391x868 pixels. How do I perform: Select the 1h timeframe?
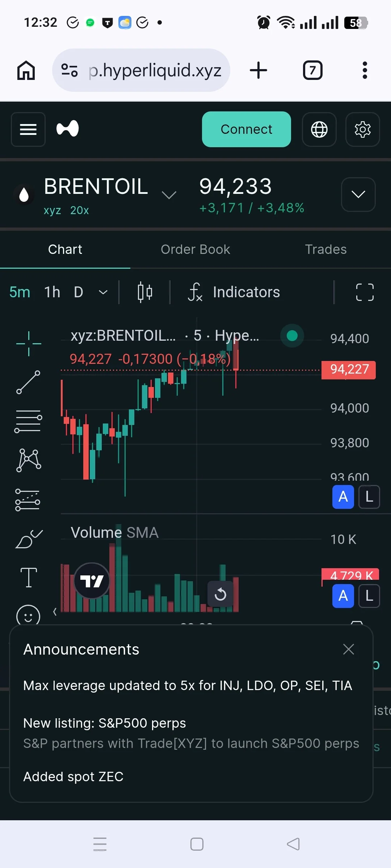(x=52, y=292)
